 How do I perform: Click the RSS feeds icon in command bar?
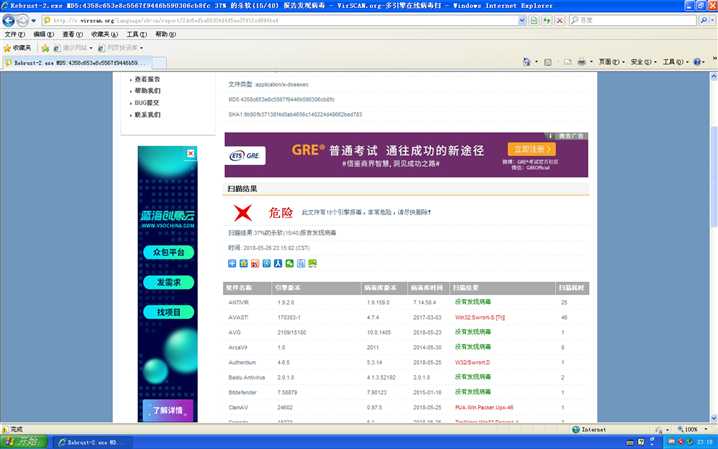pos(548,62)
